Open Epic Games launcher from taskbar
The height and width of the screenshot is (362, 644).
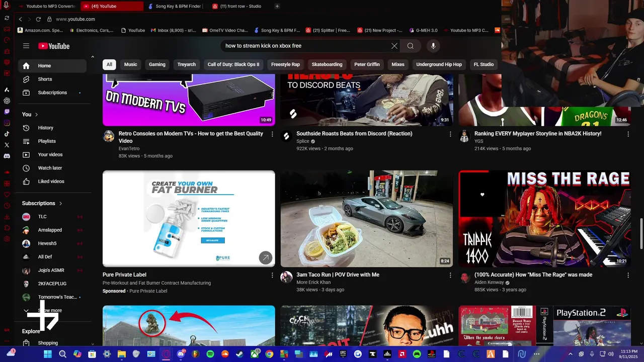(343, 354)
